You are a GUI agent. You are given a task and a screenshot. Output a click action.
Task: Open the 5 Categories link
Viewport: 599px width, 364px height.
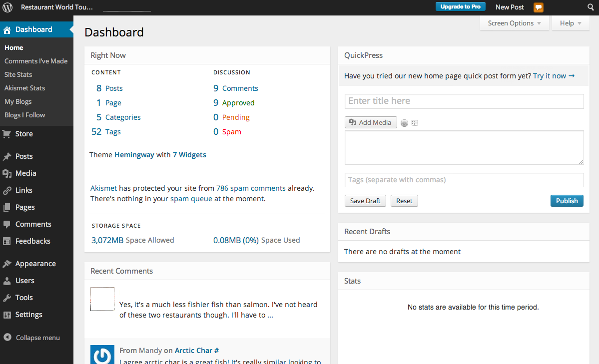pyautogui.click(x=118, y=117)
